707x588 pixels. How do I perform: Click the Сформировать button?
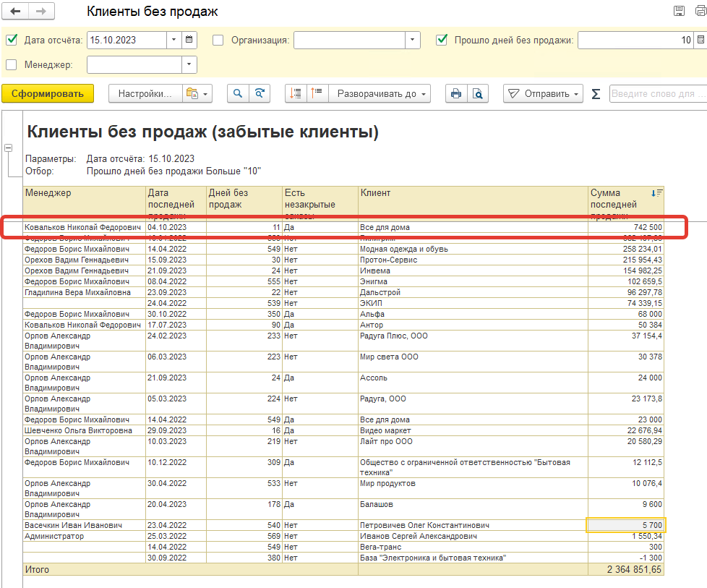coord(48,93)
